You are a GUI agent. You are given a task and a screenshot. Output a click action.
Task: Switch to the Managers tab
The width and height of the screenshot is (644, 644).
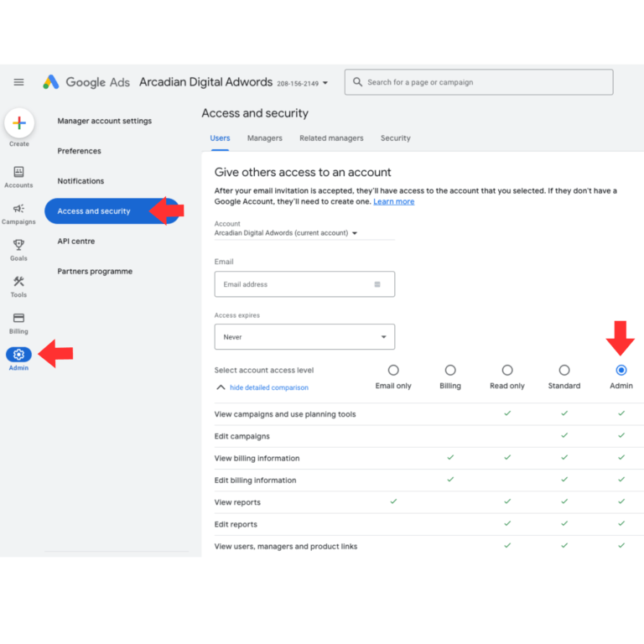(264, 138)
